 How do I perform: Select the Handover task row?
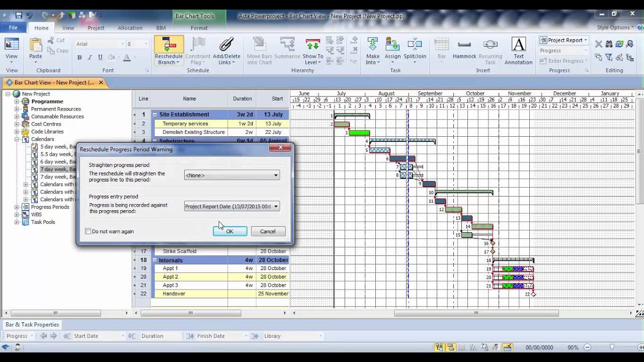[211, 294]
